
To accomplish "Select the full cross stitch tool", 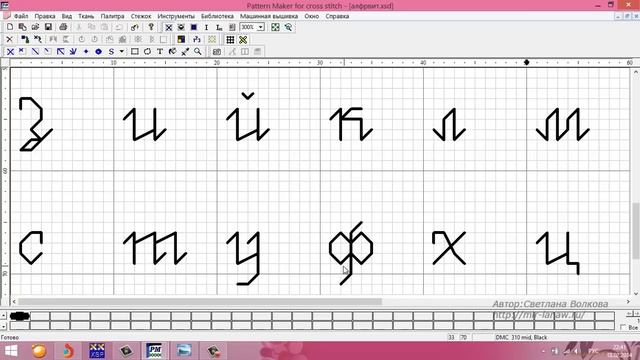I will pyautogui.click(x=10, y=52).
